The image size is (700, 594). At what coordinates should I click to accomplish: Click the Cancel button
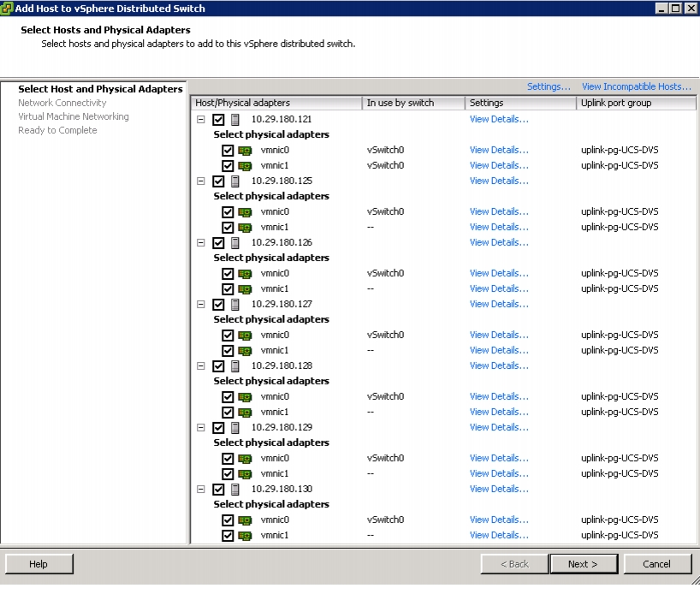tap(656, 564)
